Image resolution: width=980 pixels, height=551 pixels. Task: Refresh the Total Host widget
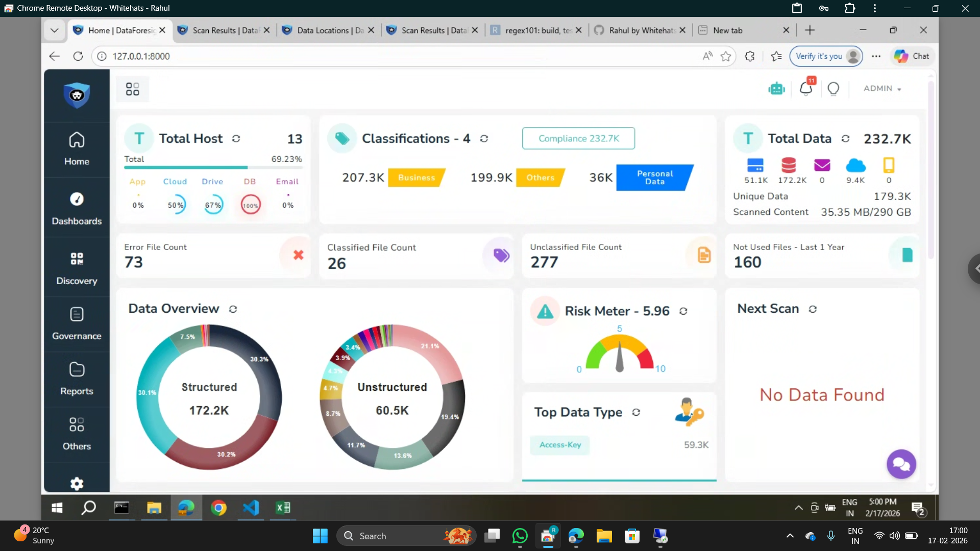[236, 138]
